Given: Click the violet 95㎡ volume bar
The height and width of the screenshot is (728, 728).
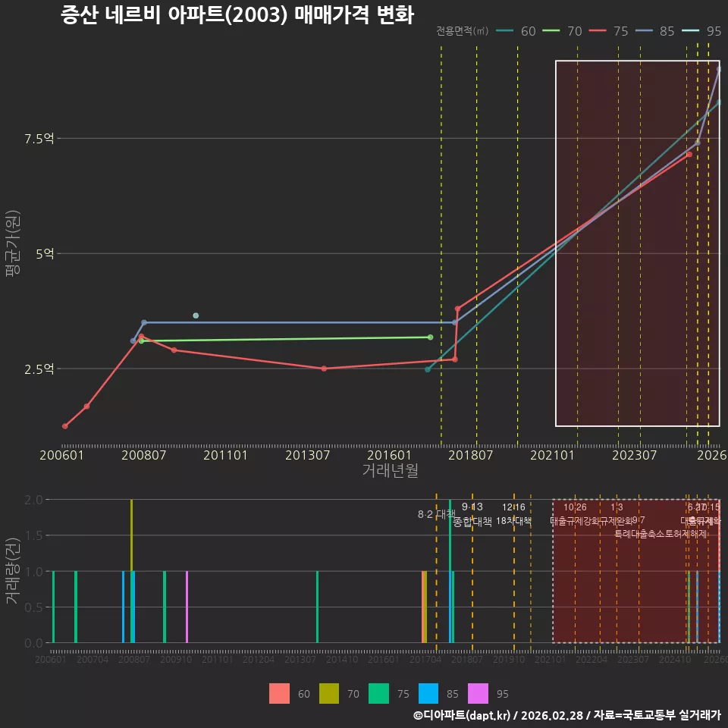Looking at the screenshot, I should pyautogui.click(x=187, y=607).
